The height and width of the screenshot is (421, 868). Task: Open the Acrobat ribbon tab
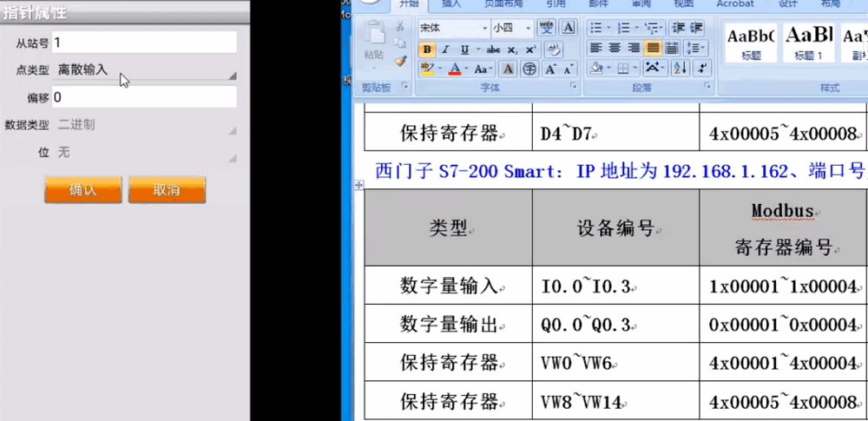(x=734, y=3)
